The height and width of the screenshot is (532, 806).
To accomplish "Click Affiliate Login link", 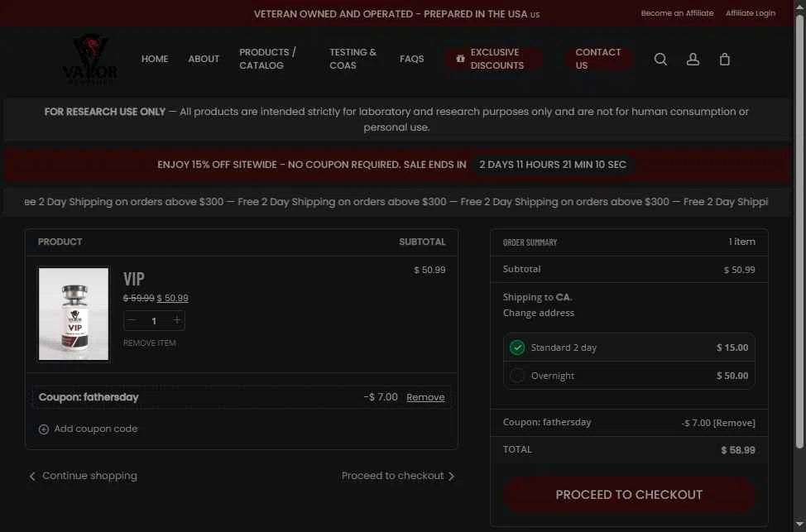I will point(751,13).
